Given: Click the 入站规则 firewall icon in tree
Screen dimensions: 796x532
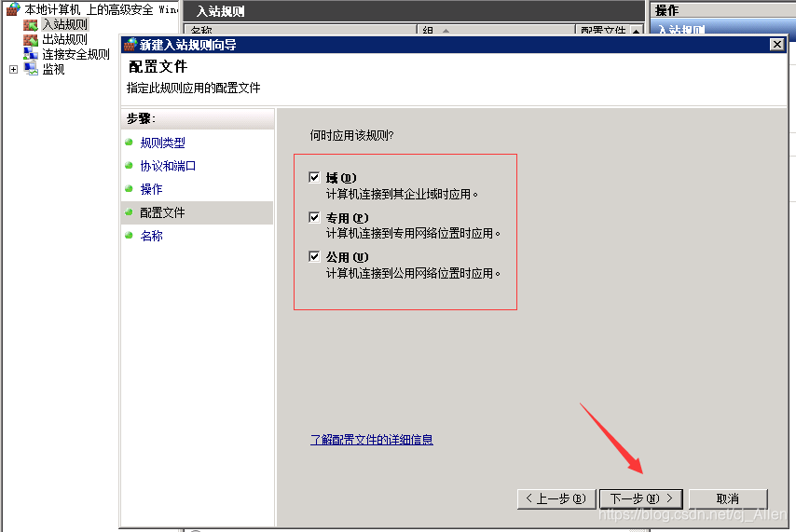Looking at the screenshot, I should pyautogui.click(x=31, y=25).
